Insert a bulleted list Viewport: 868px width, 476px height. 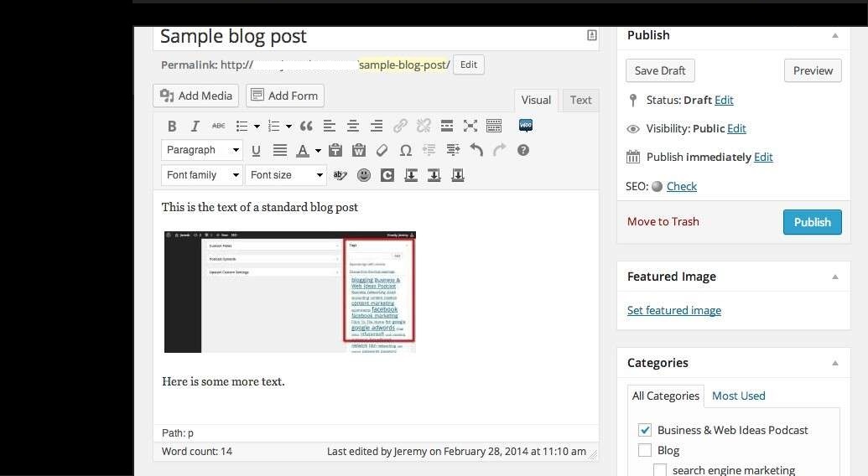(x=242, y=126)
